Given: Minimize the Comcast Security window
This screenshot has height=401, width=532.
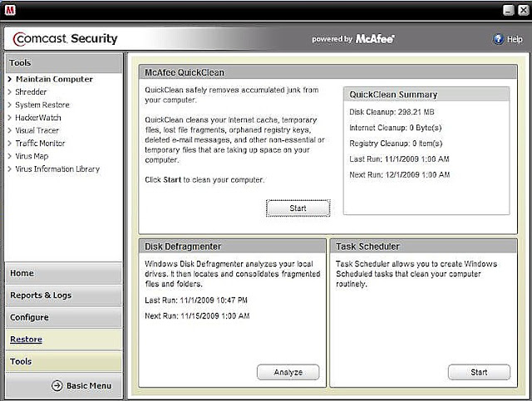Looking at the screenshot, I should [x=508, y=10].
